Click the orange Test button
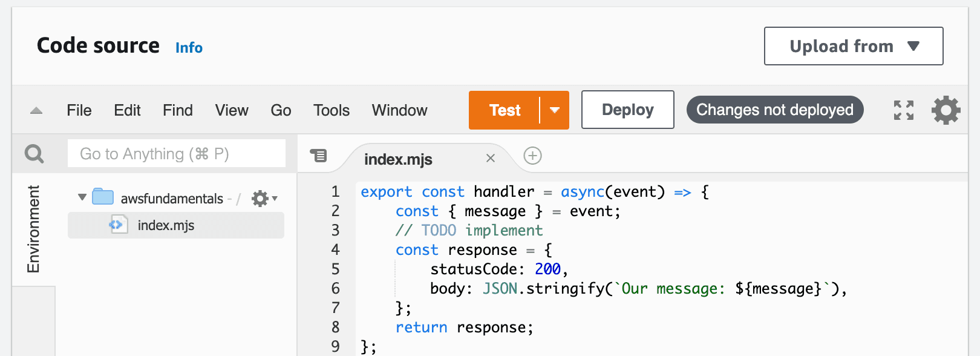Image resolution: width=980 pixels, height=356 pixels. [505, 110]
